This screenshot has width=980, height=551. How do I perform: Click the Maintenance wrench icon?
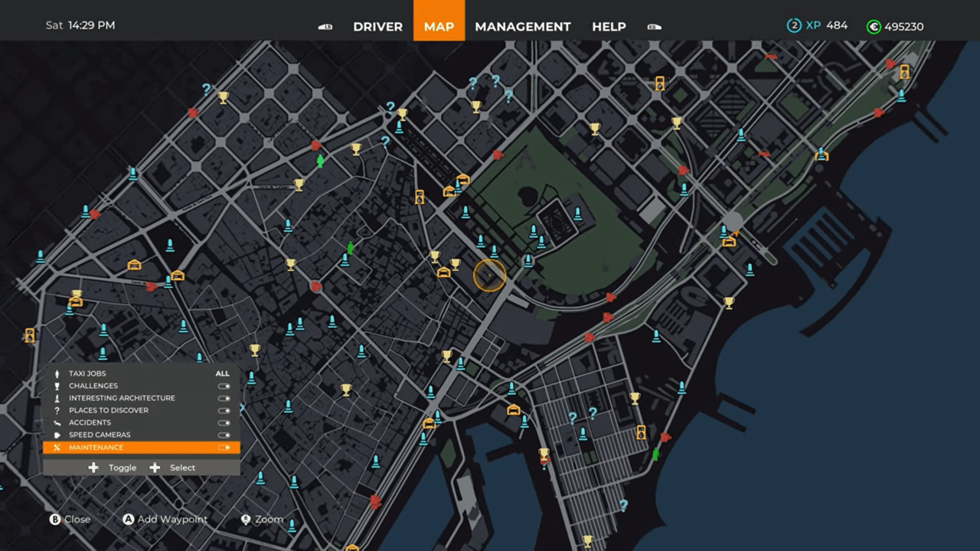[x=57, y=447]
